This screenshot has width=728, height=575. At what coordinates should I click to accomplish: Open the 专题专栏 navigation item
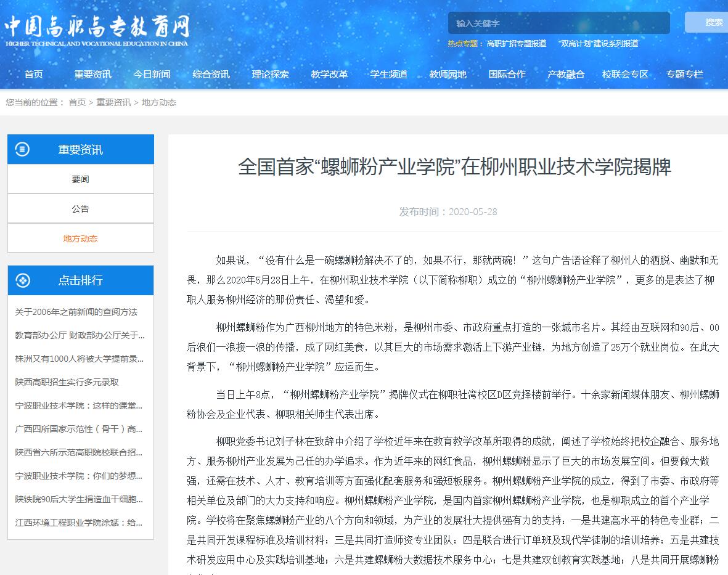click(x=684, y=74)
